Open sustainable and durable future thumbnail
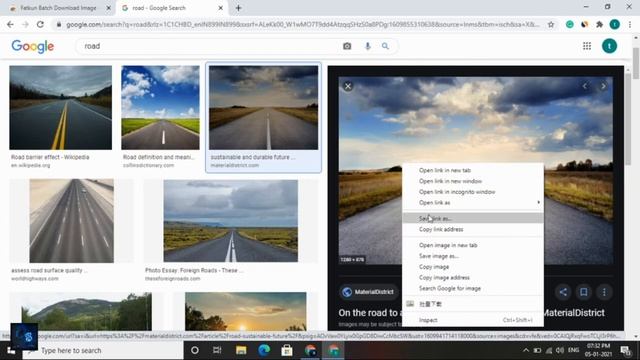 (264, 107)
